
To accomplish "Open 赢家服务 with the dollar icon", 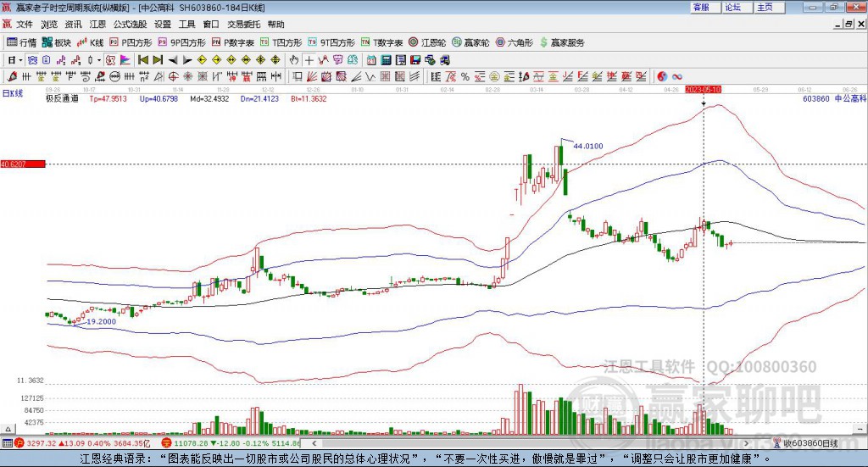I will point(562,42).
